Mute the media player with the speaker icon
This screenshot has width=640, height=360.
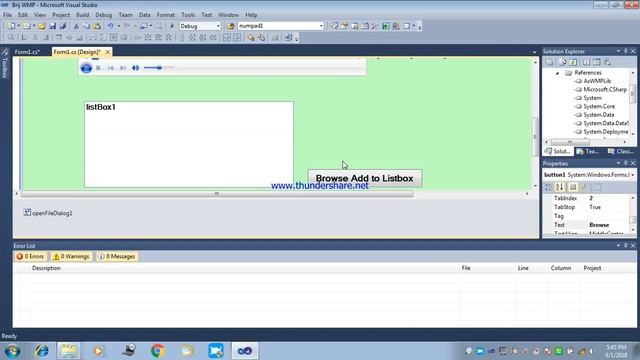[x=136, y=68]
